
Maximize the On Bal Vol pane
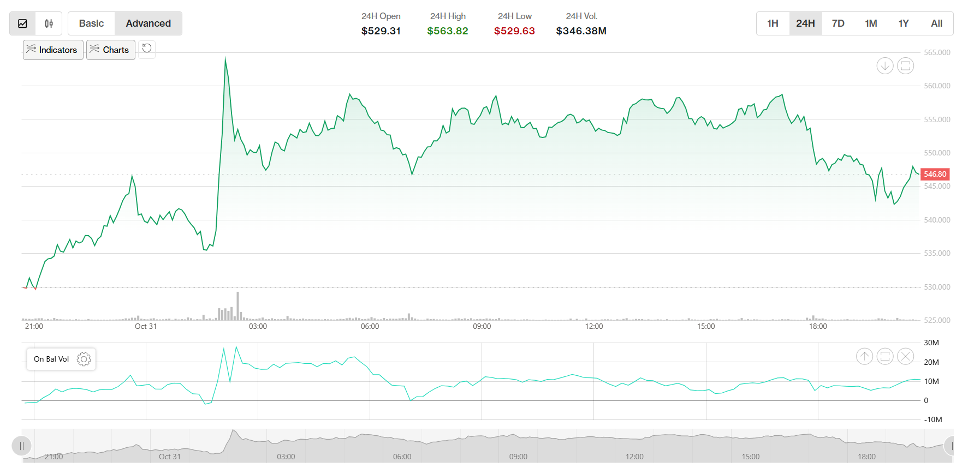tap(884, 356)
